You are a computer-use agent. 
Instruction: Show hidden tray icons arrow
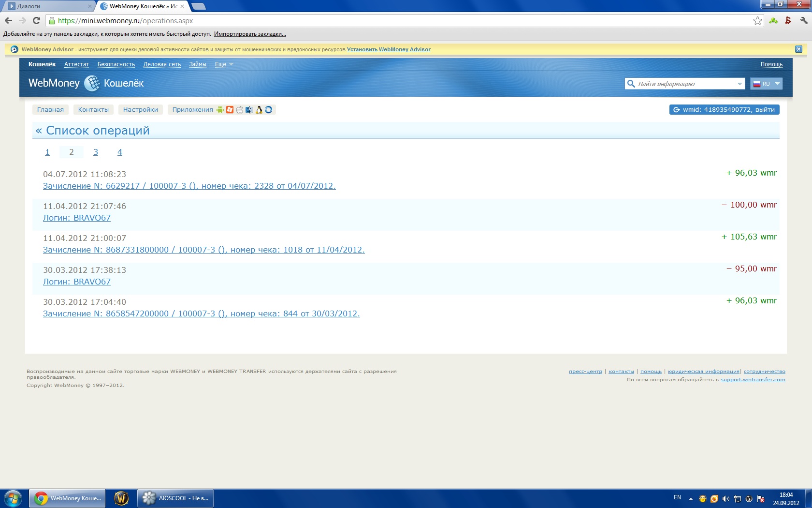[x=691, y=499]
